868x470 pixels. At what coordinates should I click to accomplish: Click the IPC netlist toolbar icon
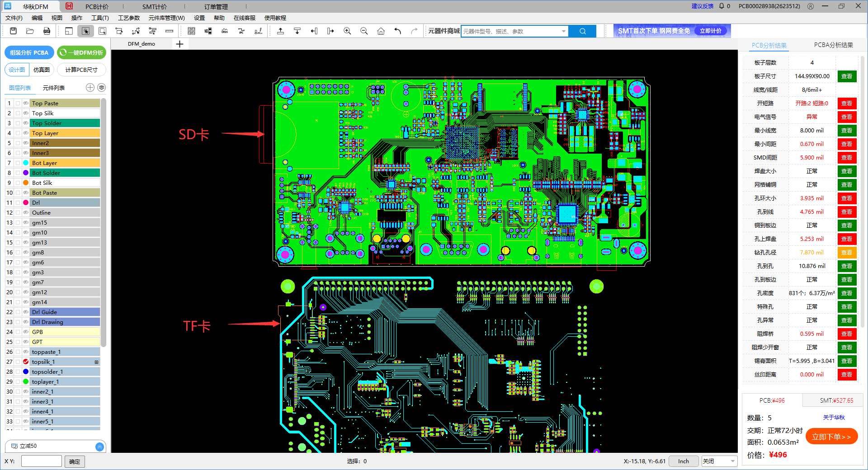(x=241, y=31)
